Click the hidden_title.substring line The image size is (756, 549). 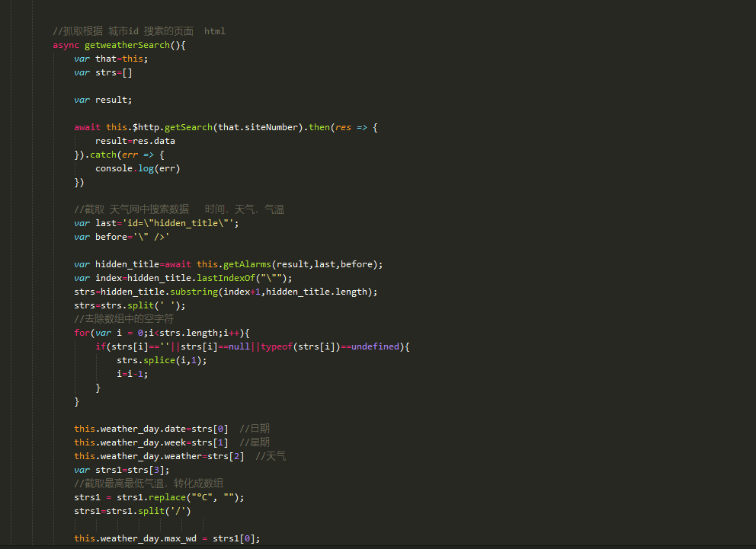click(x=226, y=292)
